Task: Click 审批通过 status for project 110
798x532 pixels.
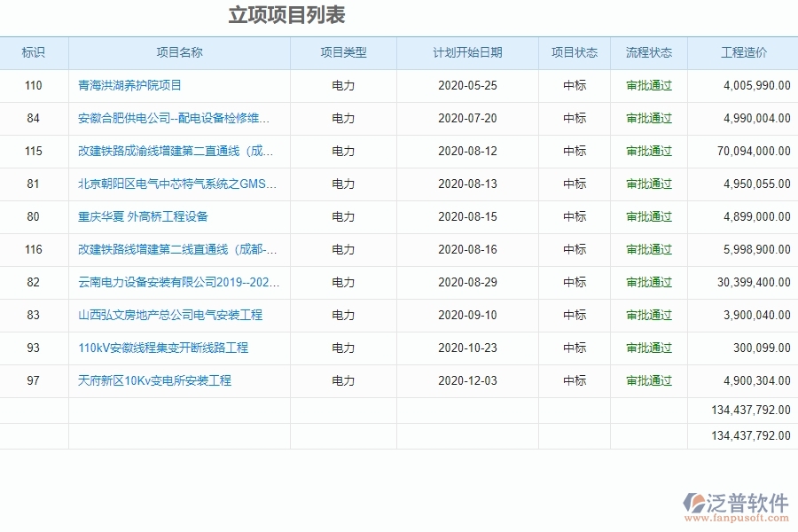Action: coord(649,85)
